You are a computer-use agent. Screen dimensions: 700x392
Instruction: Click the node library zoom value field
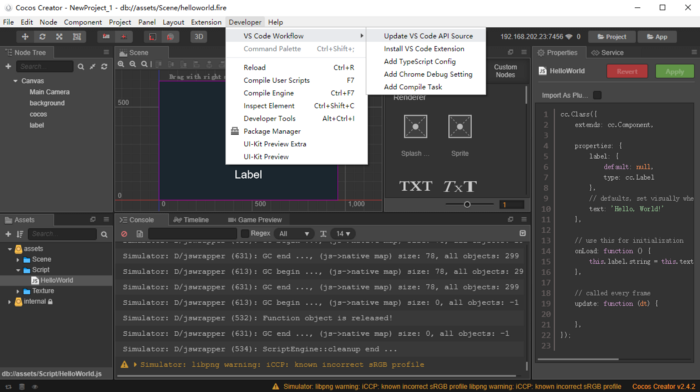tap(512, 204)
